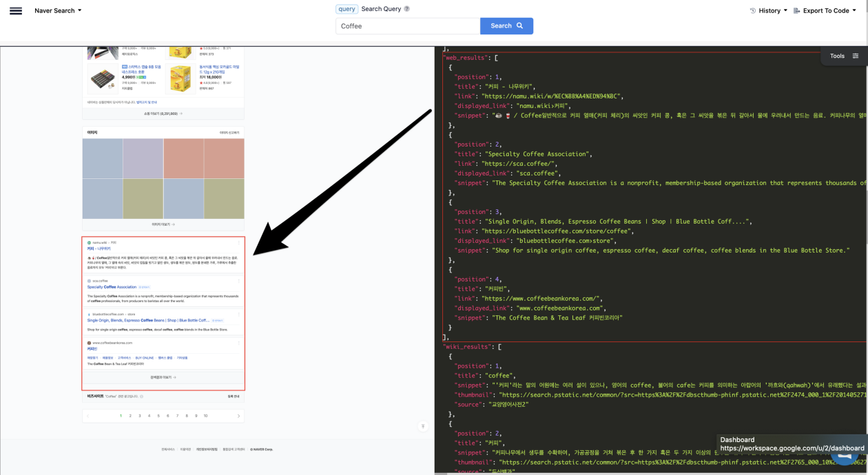
Task: Click the previous page arrow in pagination
Action: click(x=88, y=416)
